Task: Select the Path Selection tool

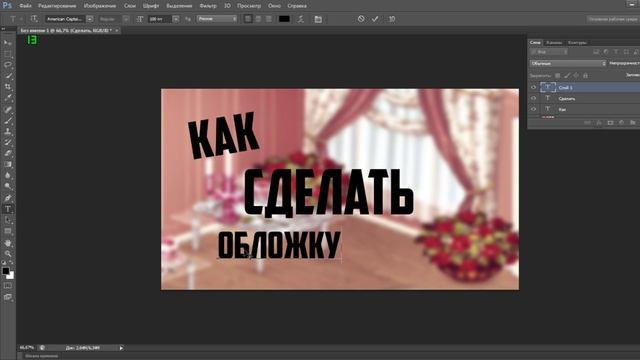Action: pos(8,220)
